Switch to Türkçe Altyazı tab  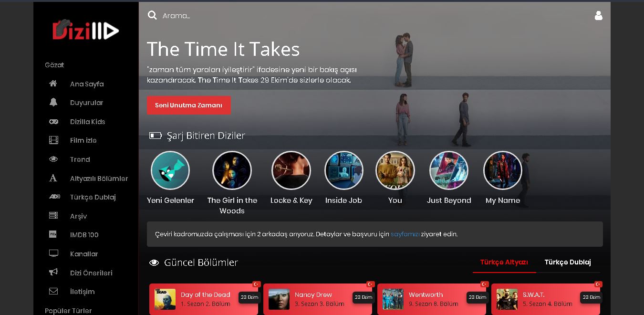[x=504, y=262]
